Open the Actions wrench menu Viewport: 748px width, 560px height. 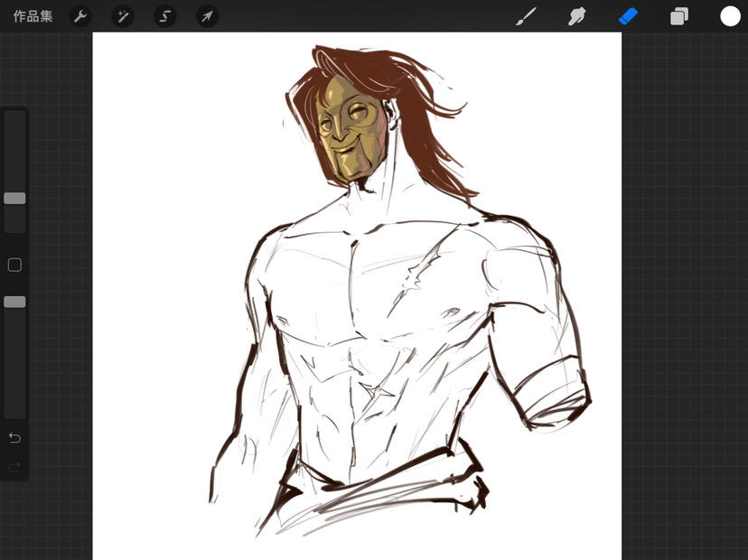click(80, 16)
